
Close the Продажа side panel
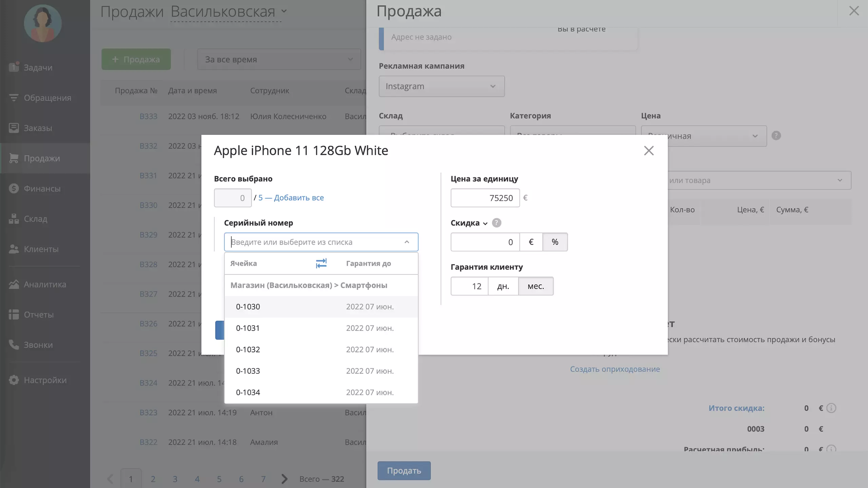tap(854, 11)
